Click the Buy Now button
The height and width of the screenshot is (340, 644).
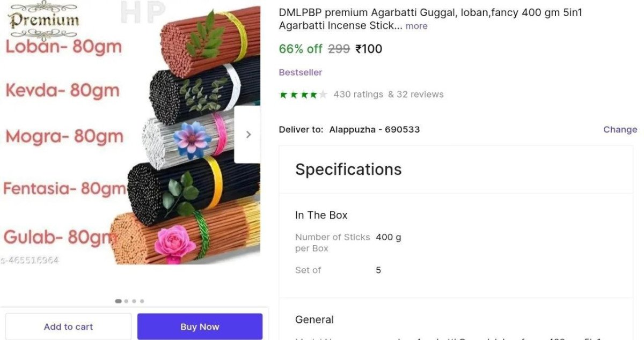(x=200, y=327)
